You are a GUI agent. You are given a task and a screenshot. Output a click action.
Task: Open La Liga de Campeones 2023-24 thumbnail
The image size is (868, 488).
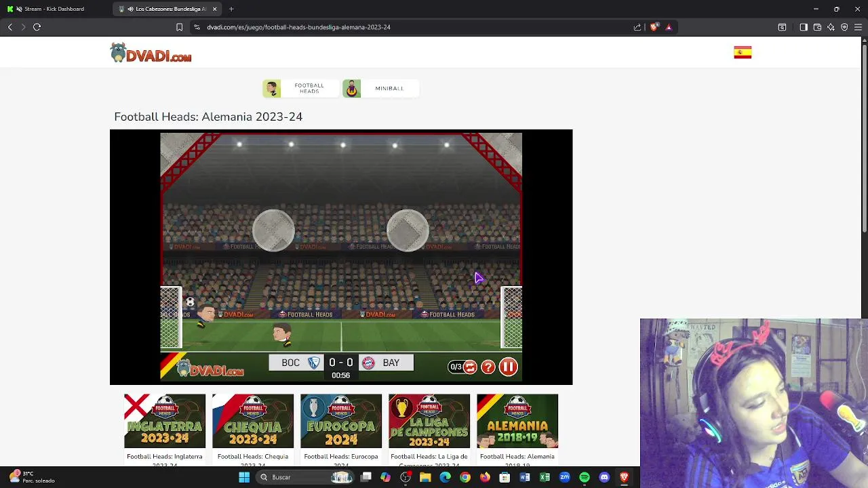pos(429,421)
